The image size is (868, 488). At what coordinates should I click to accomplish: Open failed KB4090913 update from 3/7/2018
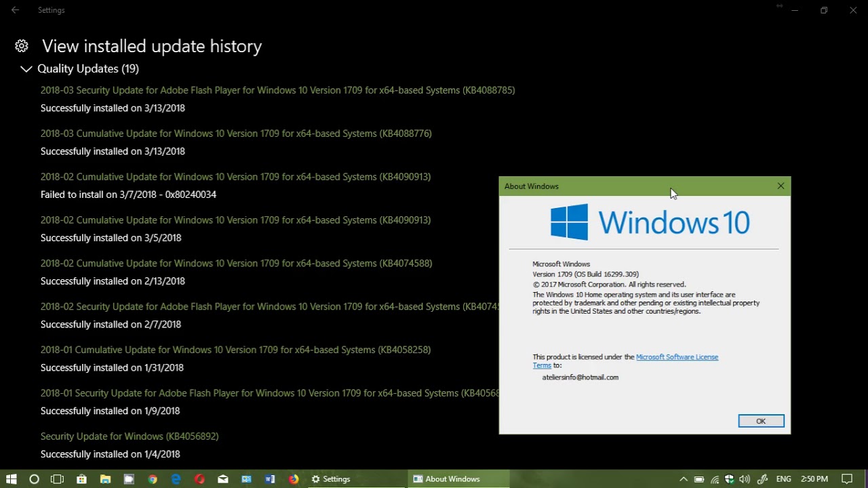pos(235,177)
